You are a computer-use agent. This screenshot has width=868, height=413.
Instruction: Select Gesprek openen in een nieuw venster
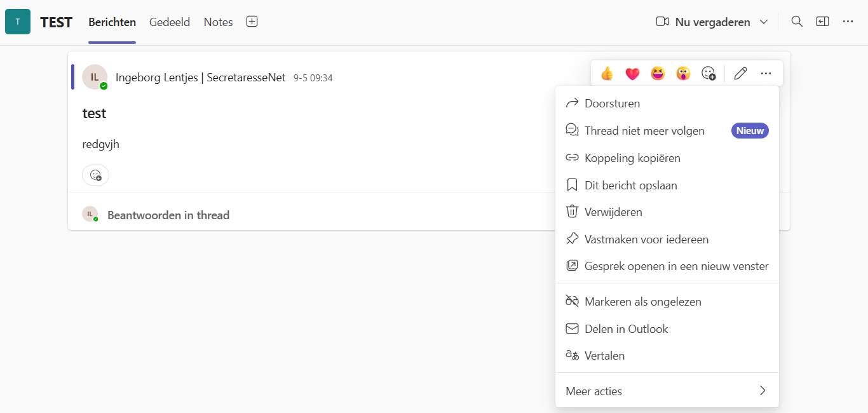(667, 266)
